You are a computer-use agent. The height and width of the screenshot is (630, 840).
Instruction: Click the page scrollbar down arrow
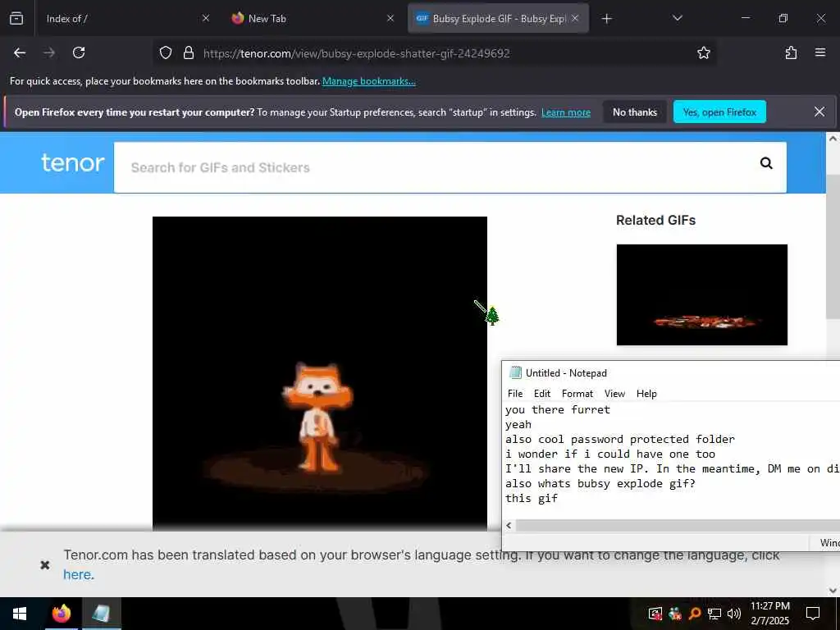point(833,591)
